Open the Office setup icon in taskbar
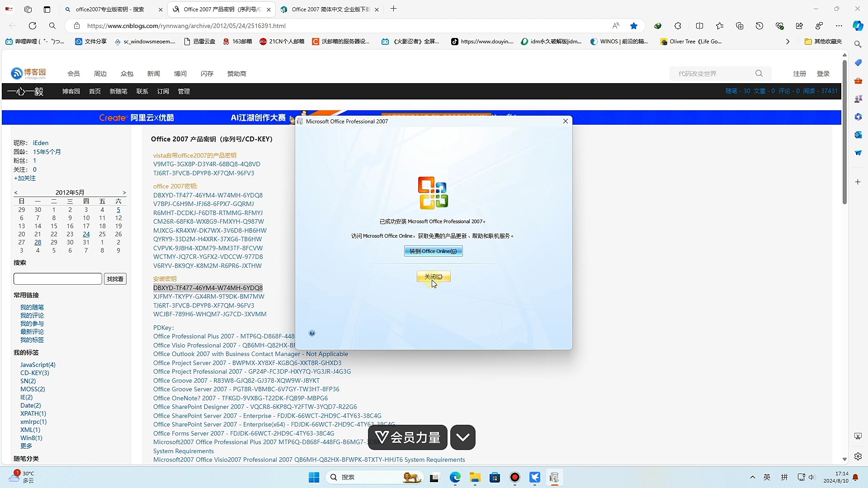This screenshot has width=868, height=488. click(554, 477)
